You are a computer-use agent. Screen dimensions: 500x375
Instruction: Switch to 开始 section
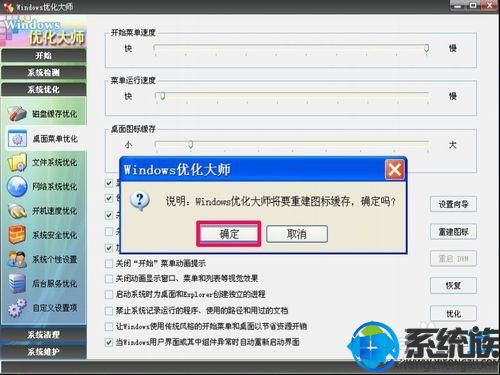coord(44,55)
